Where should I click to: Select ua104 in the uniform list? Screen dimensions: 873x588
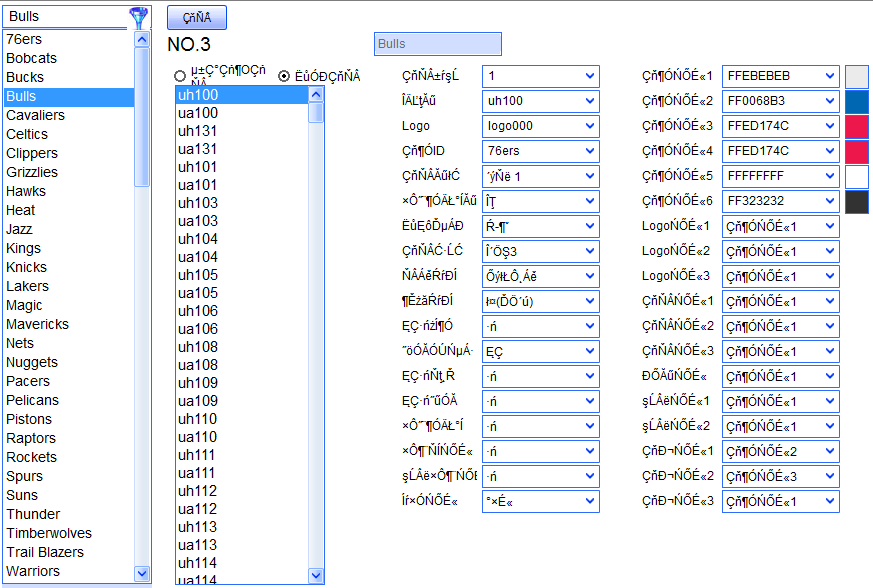point(242,257)
